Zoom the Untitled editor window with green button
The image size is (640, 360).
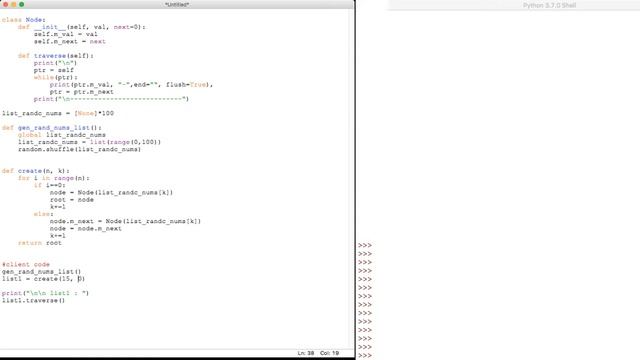(22, 4)
